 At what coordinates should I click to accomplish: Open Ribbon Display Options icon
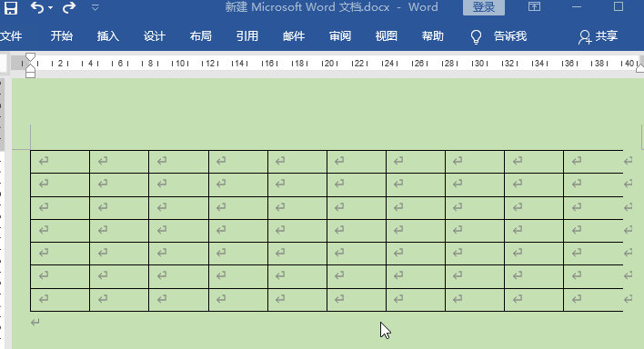[x=534, y=7]
